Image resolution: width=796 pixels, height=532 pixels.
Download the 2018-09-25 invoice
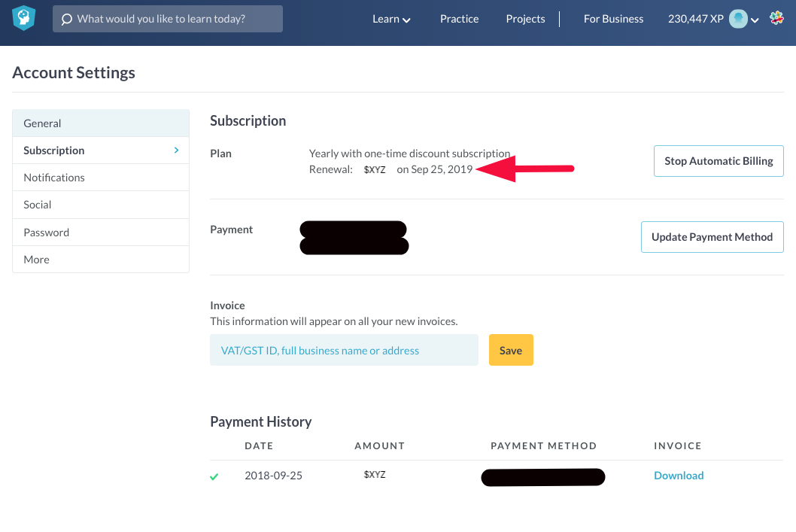click(x=679, y=476)
